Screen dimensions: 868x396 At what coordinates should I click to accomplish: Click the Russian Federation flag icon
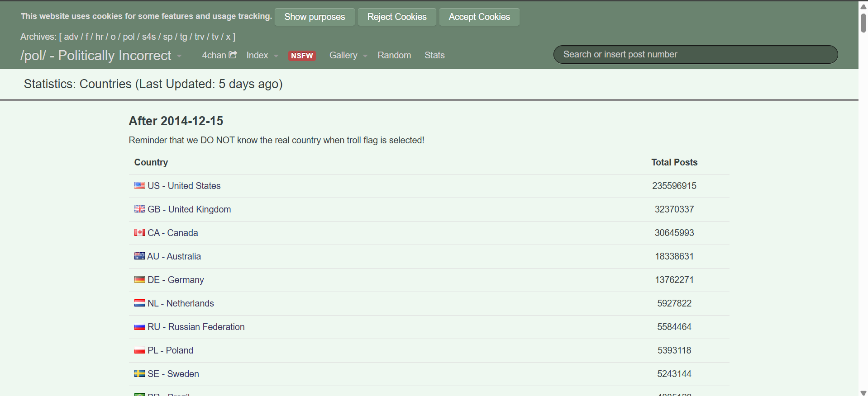coord(140,327)
